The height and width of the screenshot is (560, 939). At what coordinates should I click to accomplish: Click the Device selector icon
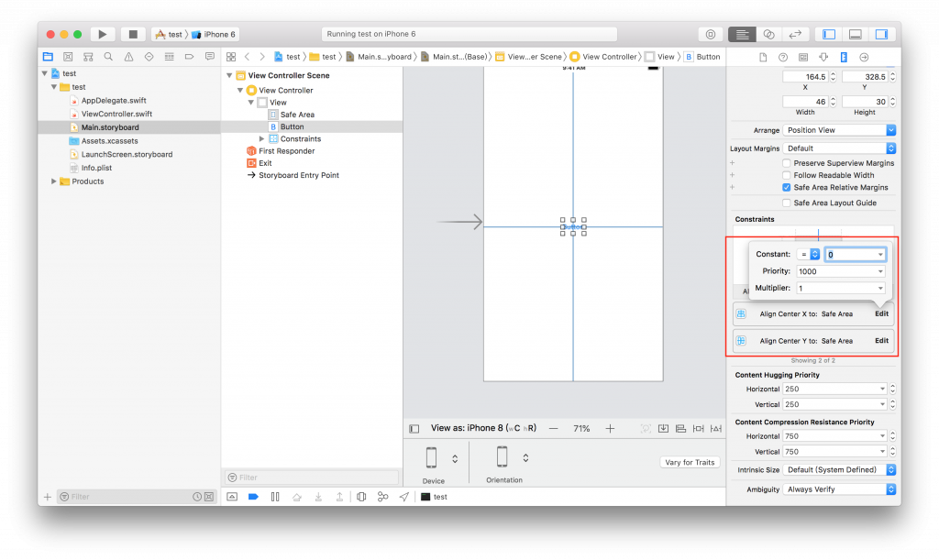[x=431, y=457]
